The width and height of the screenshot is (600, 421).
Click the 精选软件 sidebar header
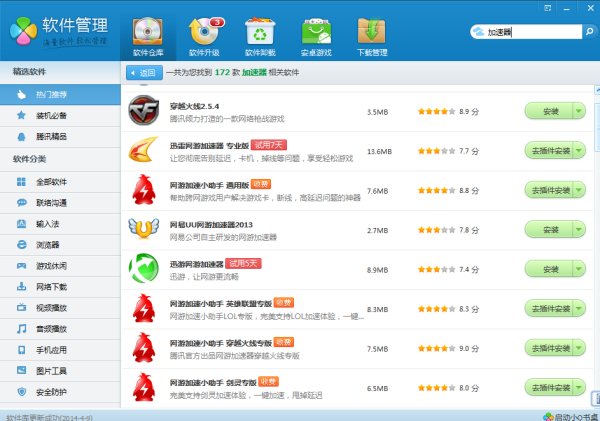click(x=29, y=72)
